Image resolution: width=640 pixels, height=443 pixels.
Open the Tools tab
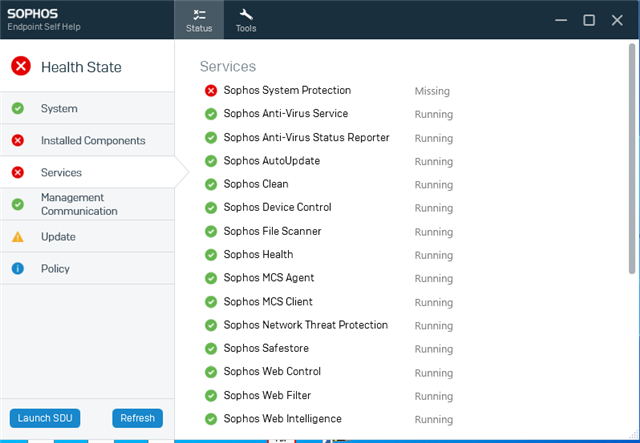click(246, 20)
